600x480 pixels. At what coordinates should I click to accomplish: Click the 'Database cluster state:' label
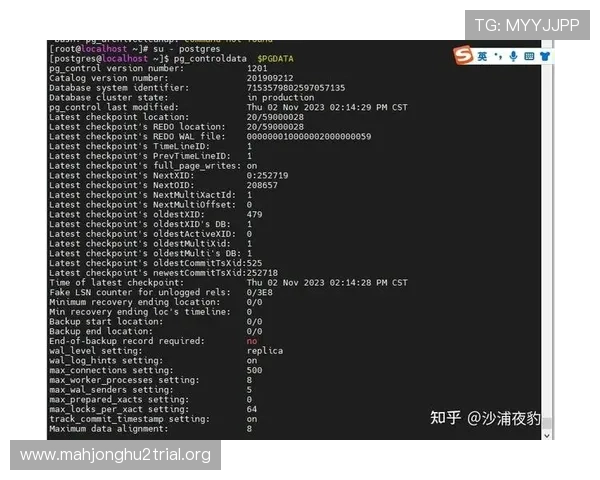109,98
